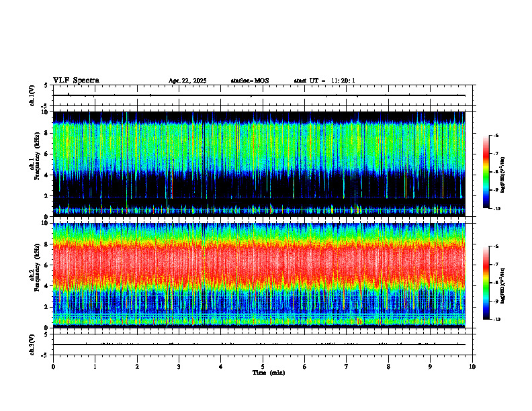This screenshot has width=532, height=411.
Task: Click the time axis tick label "2"
Action: 137,367
